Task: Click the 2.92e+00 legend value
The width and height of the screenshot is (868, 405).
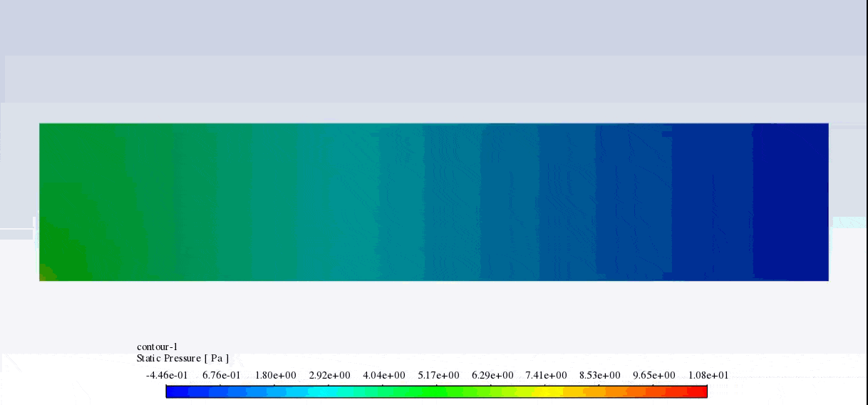Action: click(x=329, y=376)
